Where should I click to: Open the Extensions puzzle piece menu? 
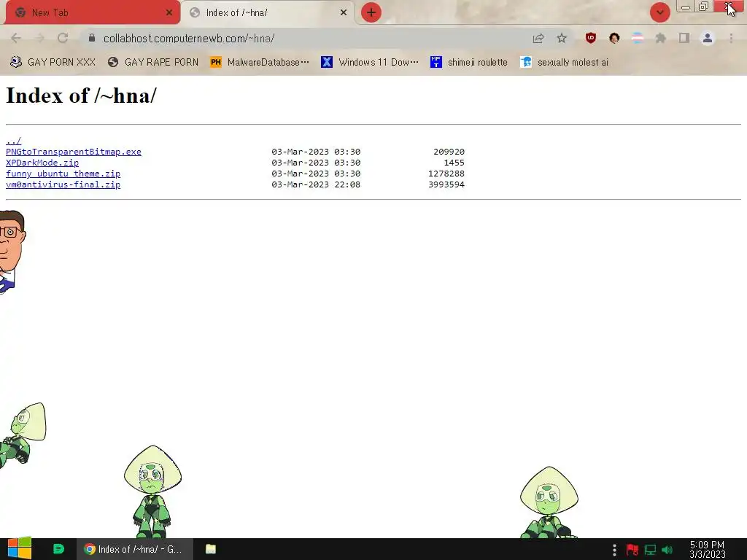(x=661, y=38)
